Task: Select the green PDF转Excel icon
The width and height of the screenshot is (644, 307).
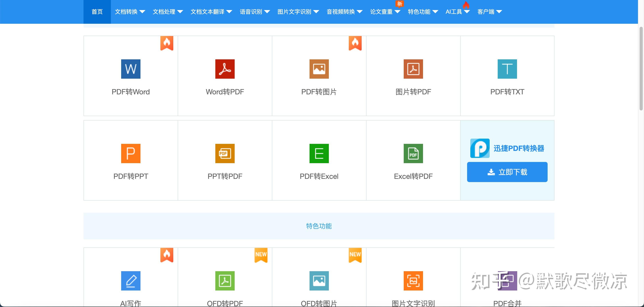Action: 319,153
